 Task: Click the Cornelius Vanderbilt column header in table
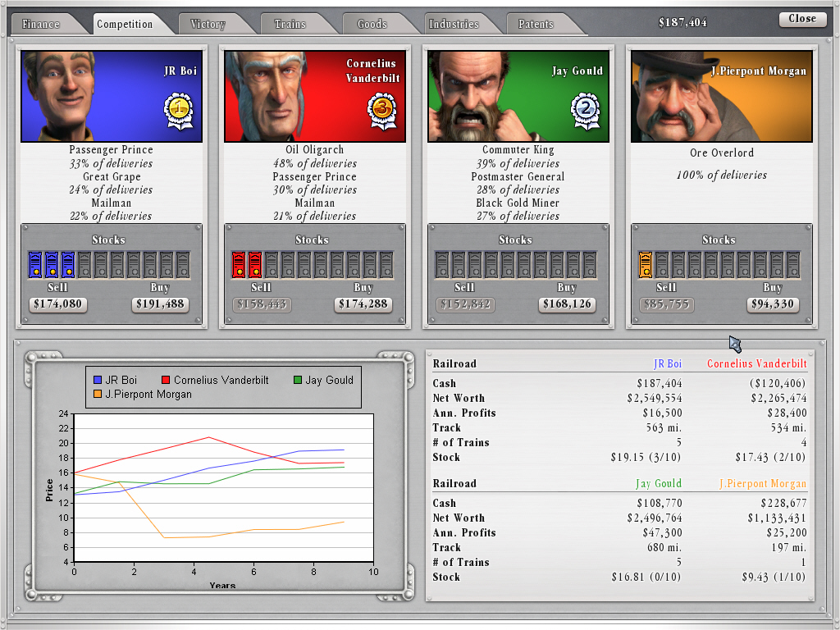pos(757,363)
